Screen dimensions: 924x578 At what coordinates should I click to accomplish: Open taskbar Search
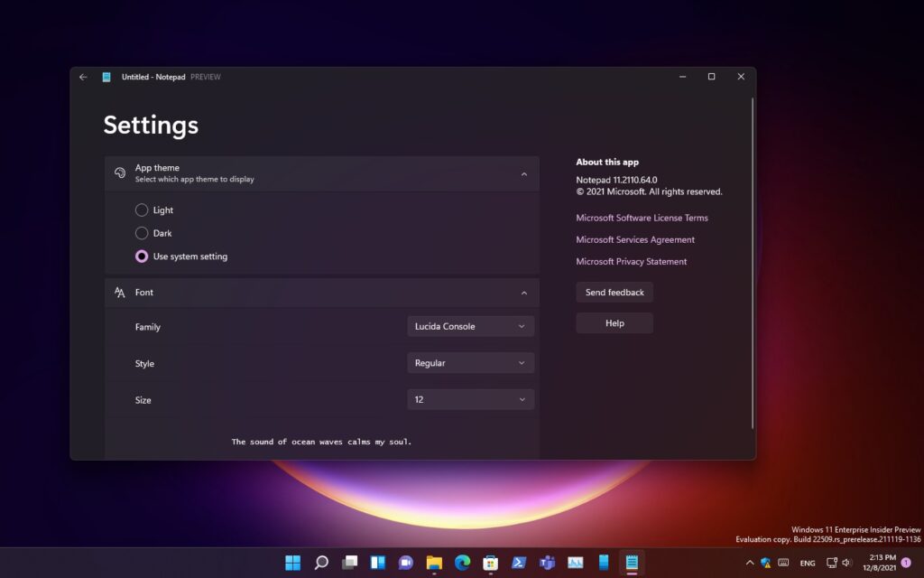pyautogui.click(x=321, y=563)
